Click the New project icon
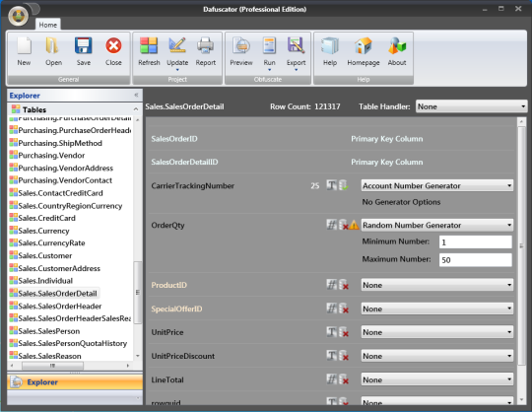532x412 pixels. point(24,46)
